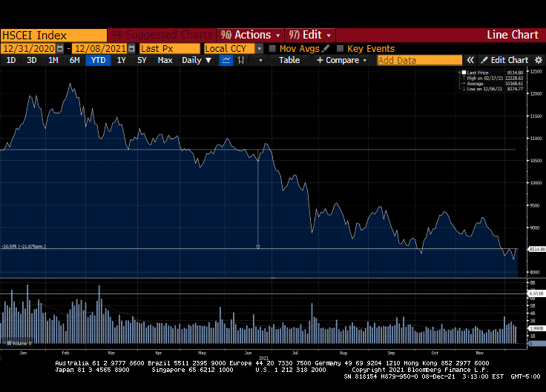Select the YTD range tab
This screenshot has width=546, height=392.
98,60
